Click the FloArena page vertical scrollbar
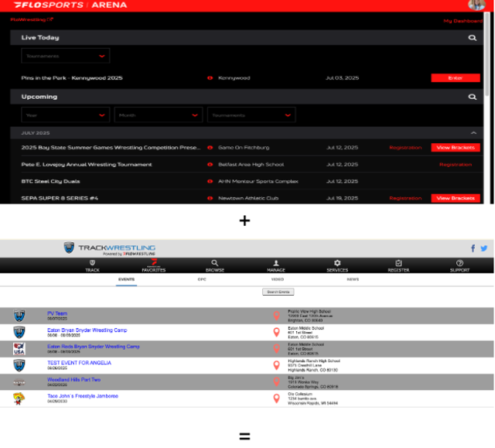 (x=487, y=53)
